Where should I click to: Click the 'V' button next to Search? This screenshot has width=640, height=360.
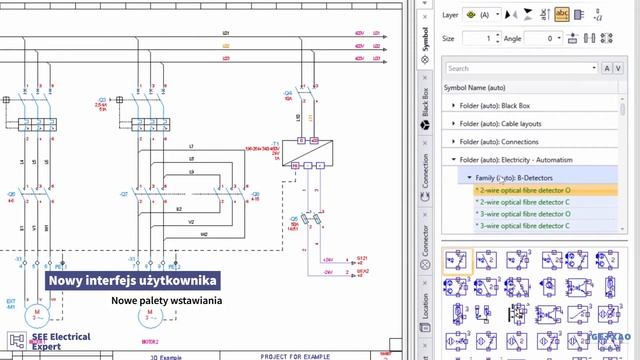(618, 68)
